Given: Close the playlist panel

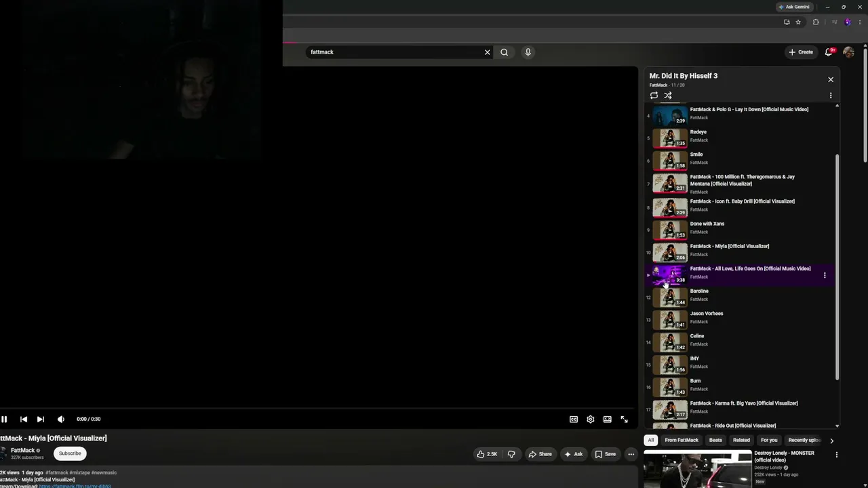Looking at the screenshot, I should (831, 79).
